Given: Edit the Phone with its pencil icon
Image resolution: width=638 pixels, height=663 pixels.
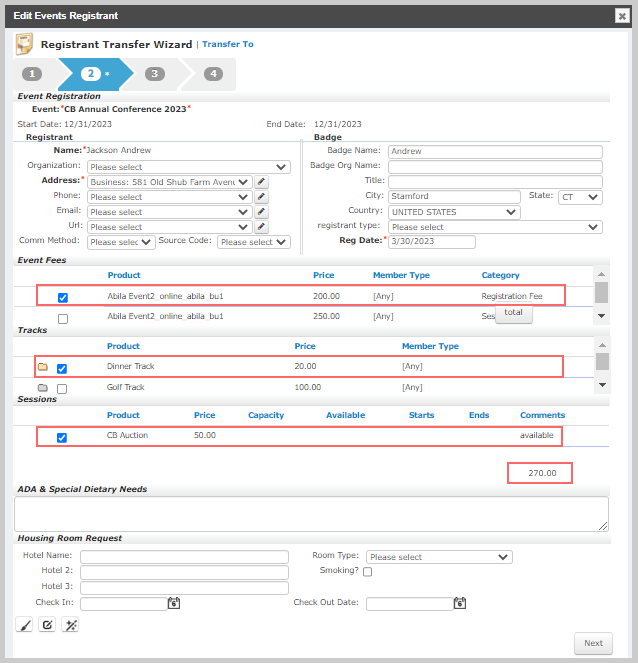Looking at the screenshot, I should point(262,197).
